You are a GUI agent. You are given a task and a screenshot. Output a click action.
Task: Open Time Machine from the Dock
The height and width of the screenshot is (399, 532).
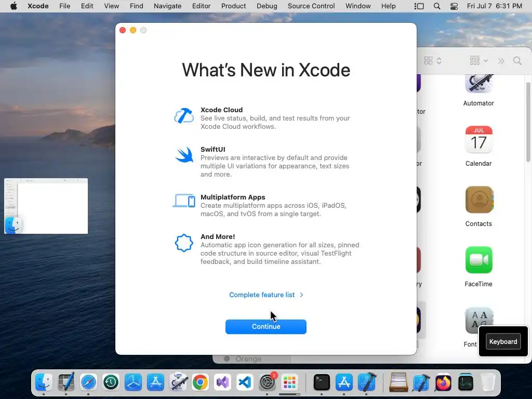point(111,382)
